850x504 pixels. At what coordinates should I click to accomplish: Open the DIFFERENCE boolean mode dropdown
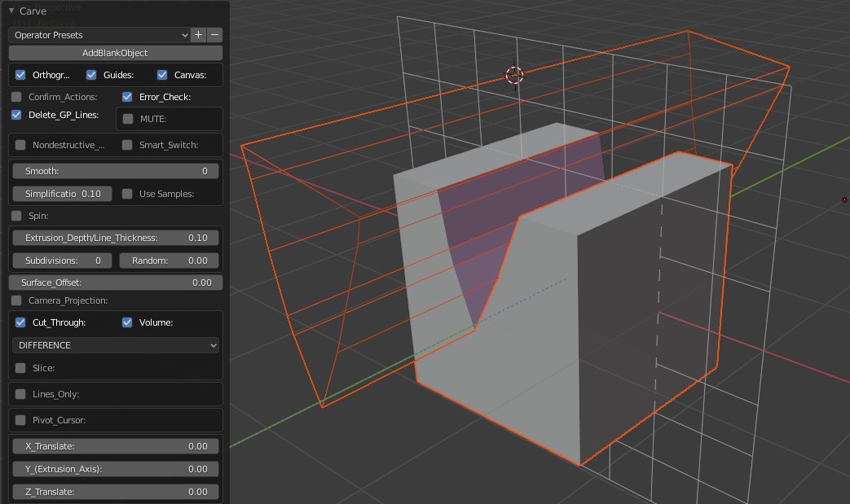tap(116, 345)
